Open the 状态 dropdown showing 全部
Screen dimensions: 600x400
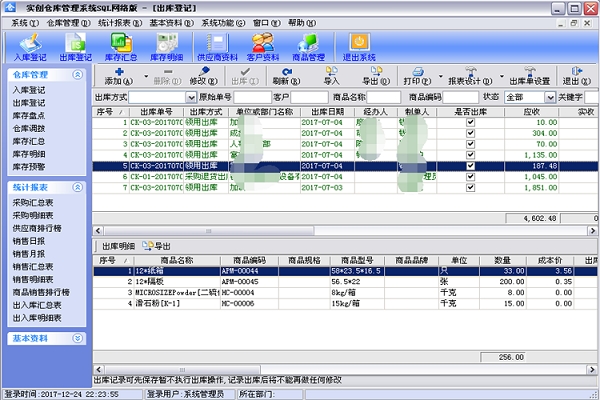coord(550,97)
